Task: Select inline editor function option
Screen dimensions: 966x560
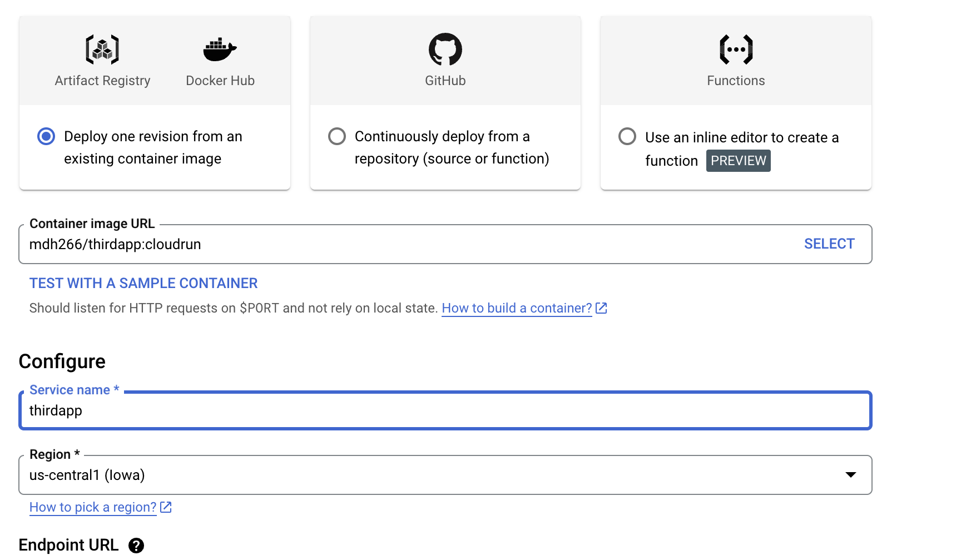Action: click(627, 136)
